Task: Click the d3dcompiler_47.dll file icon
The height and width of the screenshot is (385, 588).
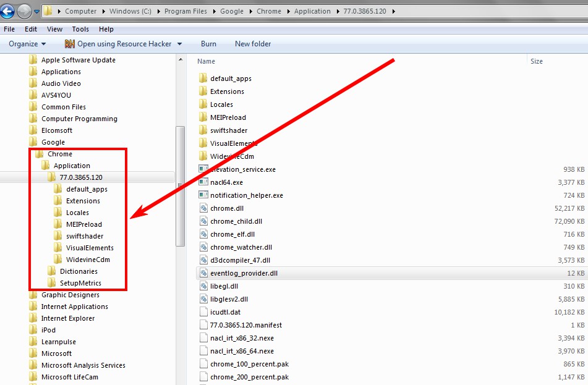Action: [203, 260]
